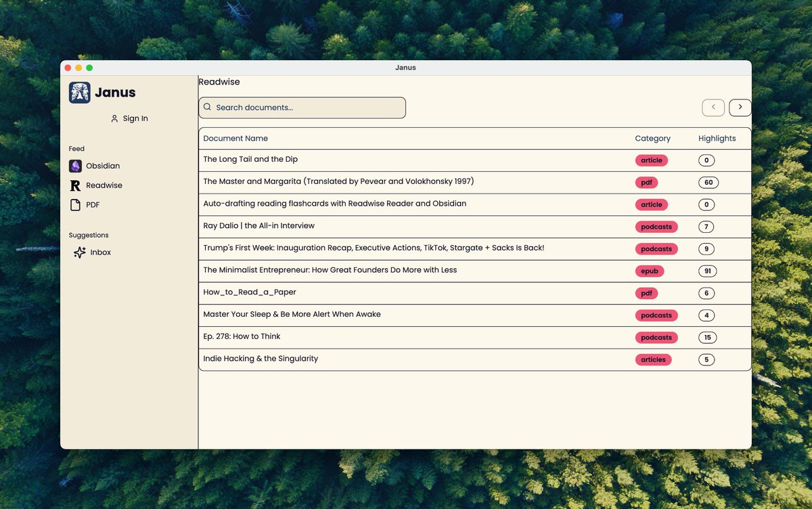Click pdf tag for How_to_Read_a_Paper
Image resolution: width=812 pixels, height=509 pixels.
[646, 293]
